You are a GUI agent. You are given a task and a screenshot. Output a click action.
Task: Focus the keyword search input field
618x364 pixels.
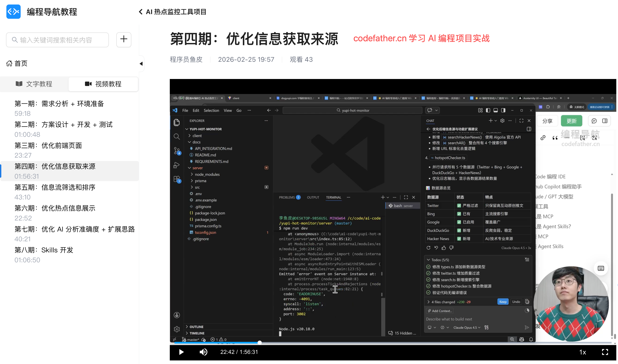(x=57, y=40)
